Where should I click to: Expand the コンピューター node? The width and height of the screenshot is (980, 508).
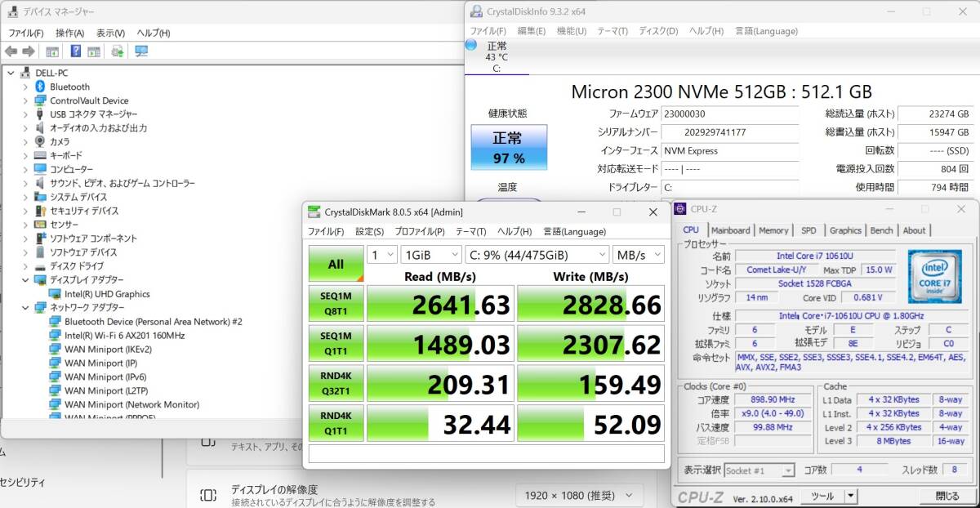pyautogui.click(x=25, y=169)
